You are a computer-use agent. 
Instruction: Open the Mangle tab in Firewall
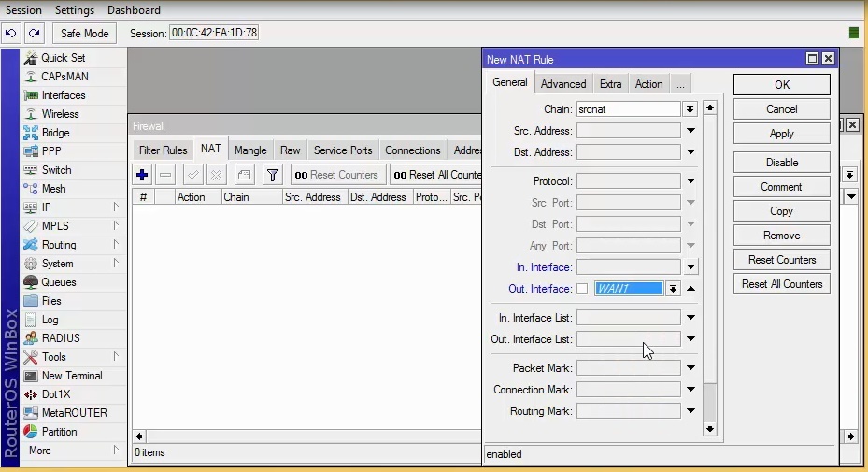pyautogui.click(x=250, y=150)
